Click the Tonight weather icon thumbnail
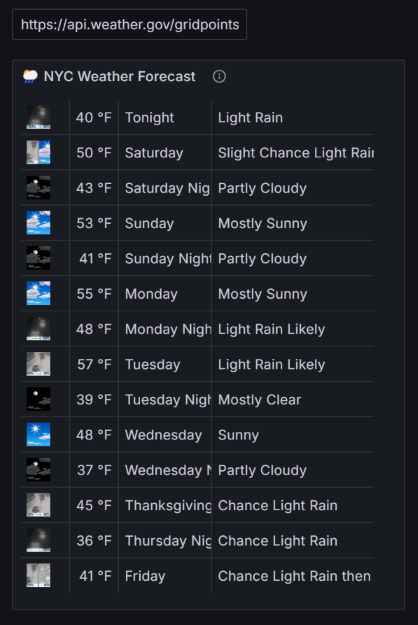This screenshot has height=625, width=418. pyautogui.click(x=38, y=117)
